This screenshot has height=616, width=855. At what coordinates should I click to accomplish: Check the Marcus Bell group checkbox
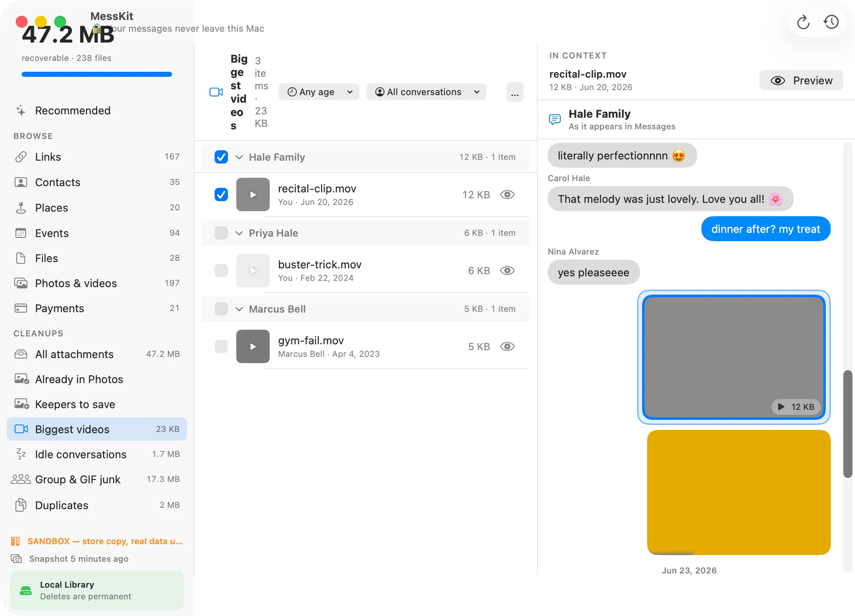(x=221, y=309)
